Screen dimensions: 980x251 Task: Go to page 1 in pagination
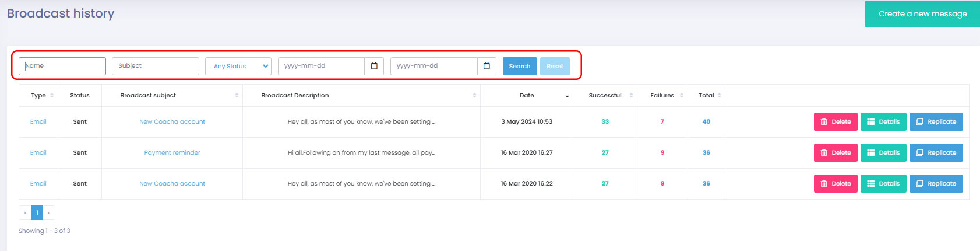(x=37, y=213)
